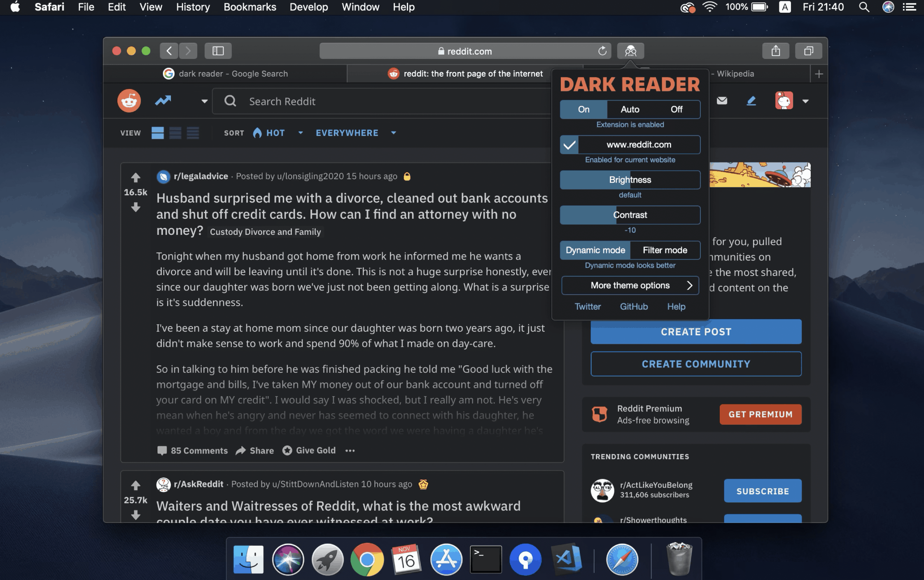Open Terminal from the Dock
This screenshot has width=924, height=580.
pyautogui.click(x=486, y=559)
